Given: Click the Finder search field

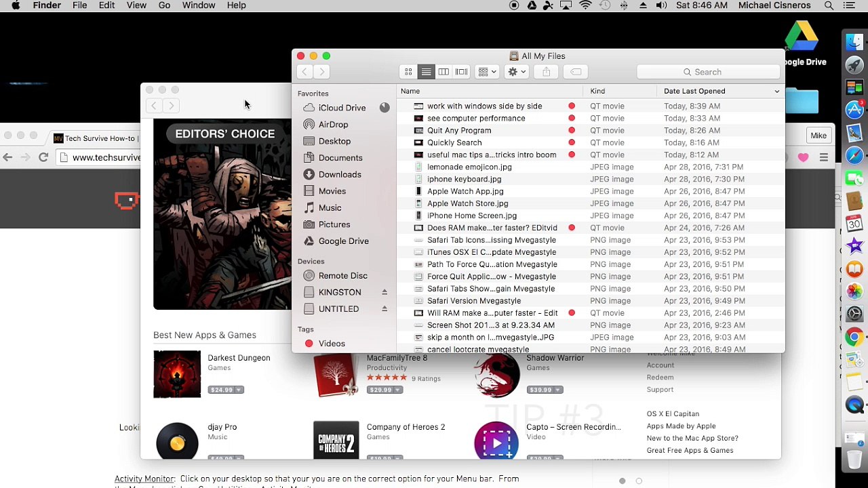Looking at the screenshot, I should tap(708, 72).
